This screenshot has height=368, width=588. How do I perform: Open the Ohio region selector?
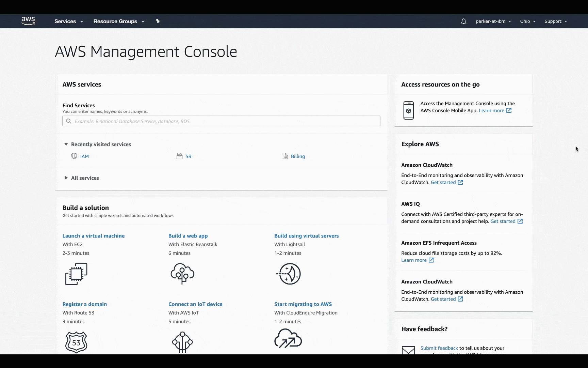(528, 21)
